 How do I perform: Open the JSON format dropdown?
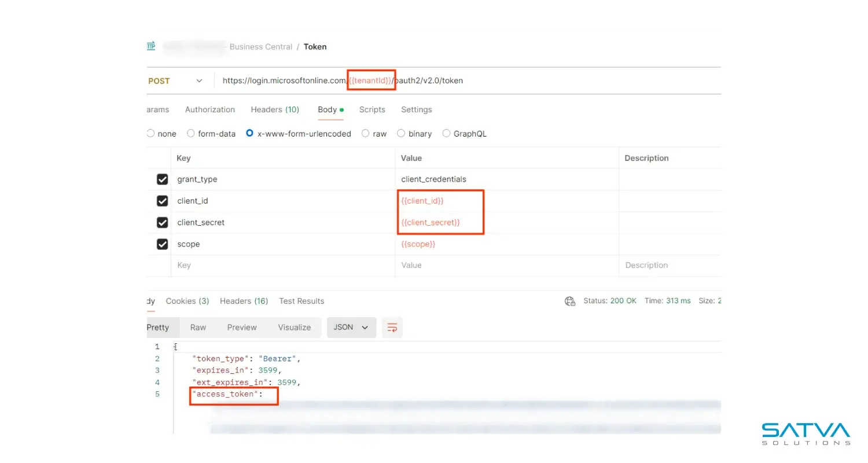click(351, 328)
